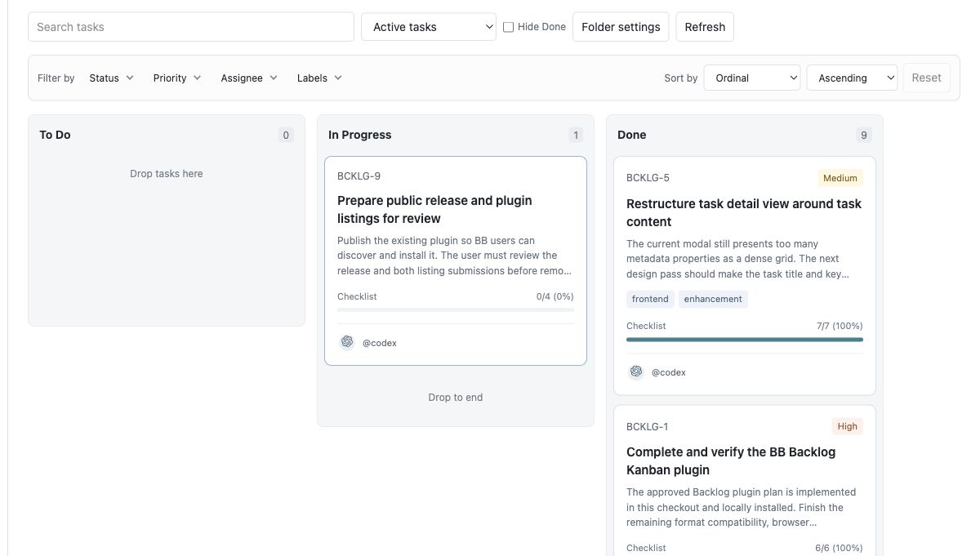Screen dimensions: 980x556
Task: Click the @codex assignee name on BCKLG-5
Action: click(x=669, y=372)
